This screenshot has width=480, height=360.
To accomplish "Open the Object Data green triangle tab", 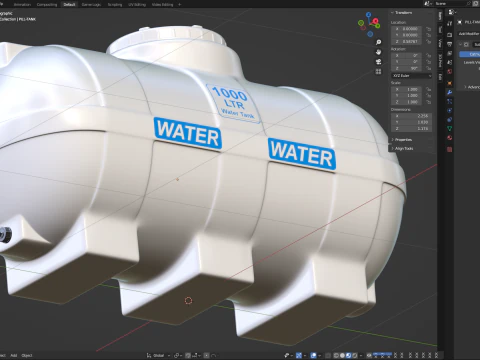I will 450,128.
